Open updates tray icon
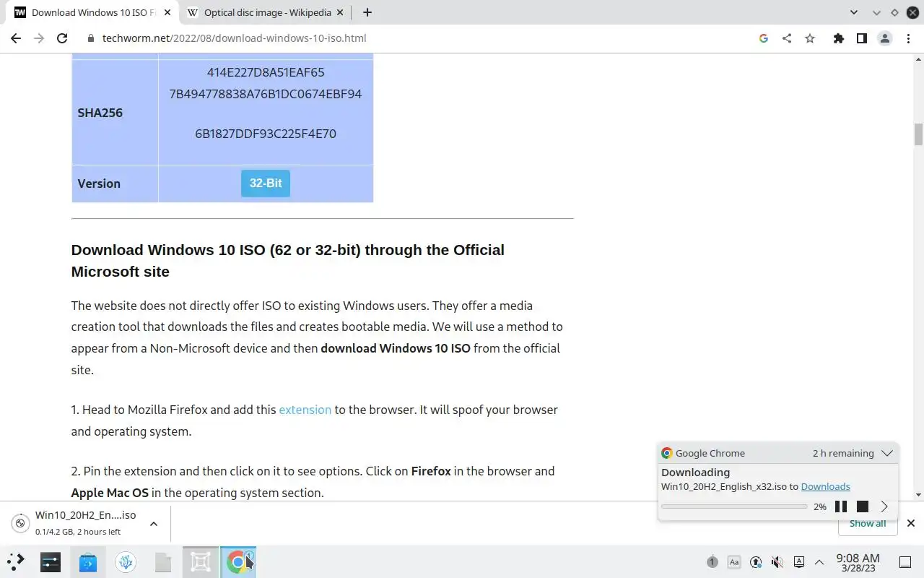The width and height of the screenshot is (924, 578). [756, 561]
